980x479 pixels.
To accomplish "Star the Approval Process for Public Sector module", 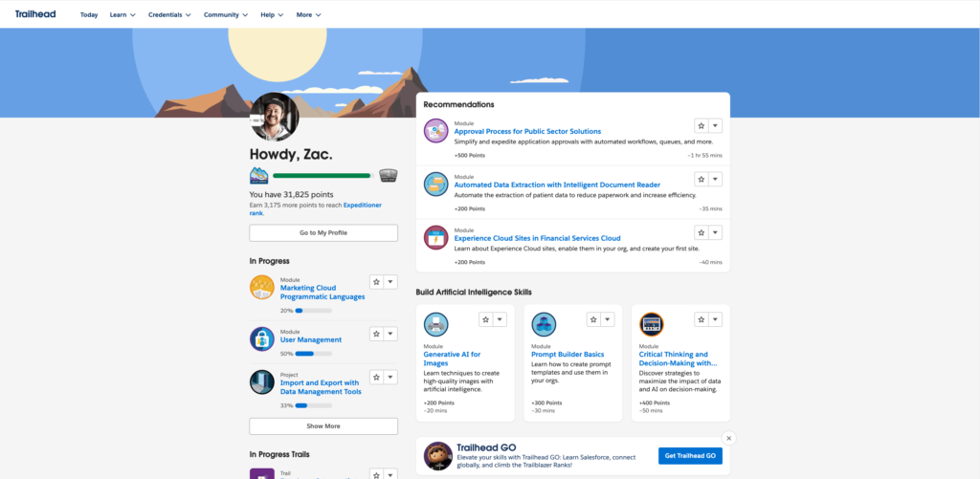I will [x=702, y=125].
